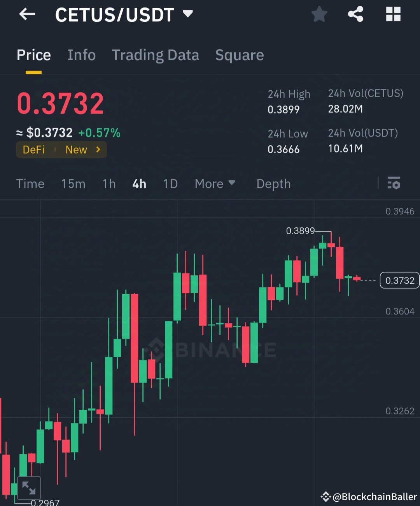Tap the DeFi category label
Image resolution: width=420 pixels, height=506 pixels.
33,149
